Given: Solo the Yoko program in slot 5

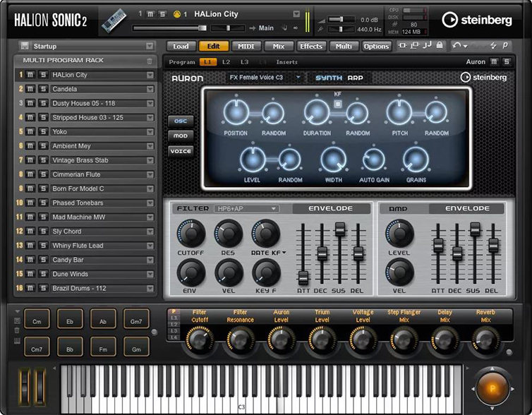Looking at the screenshot, I should [42, 132].
